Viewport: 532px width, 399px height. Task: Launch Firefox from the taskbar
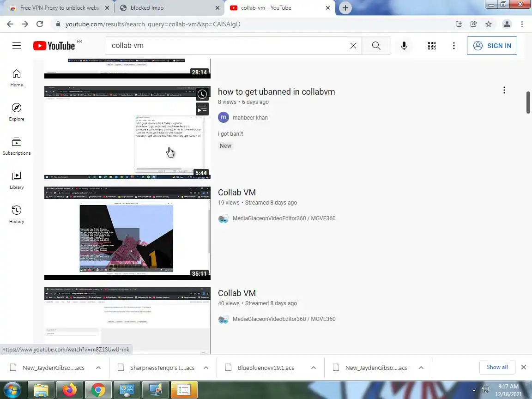70,390
